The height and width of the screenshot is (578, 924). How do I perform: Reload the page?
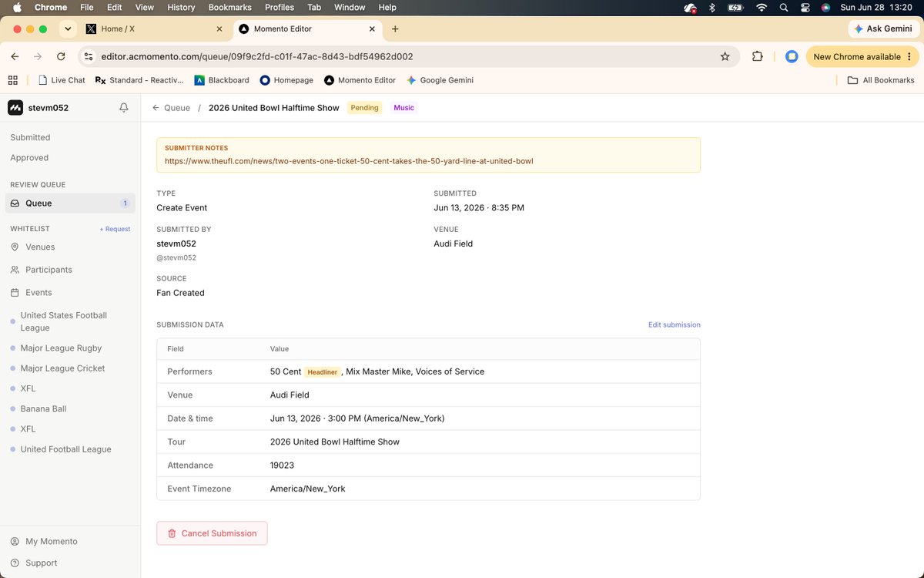coord(61,56)
